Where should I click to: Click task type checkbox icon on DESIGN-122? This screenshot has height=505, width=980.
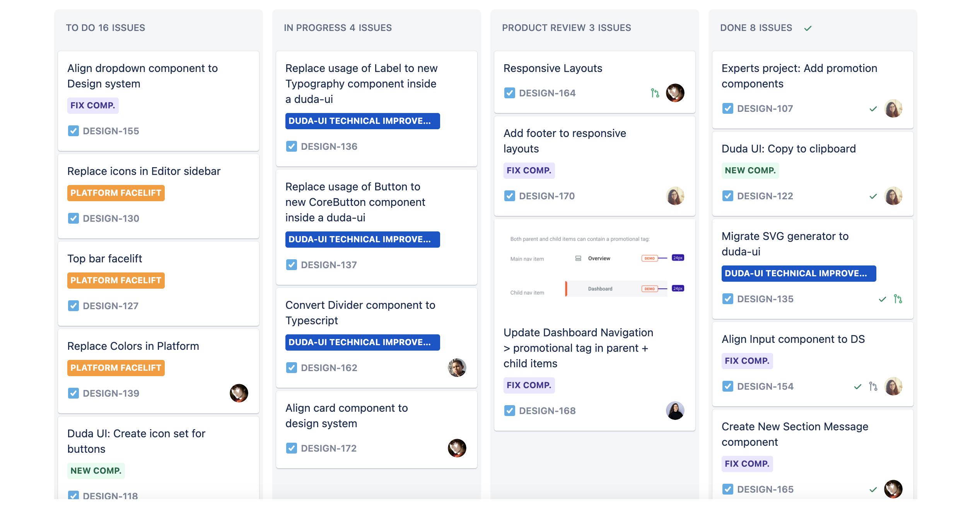[x=728, y=196]
